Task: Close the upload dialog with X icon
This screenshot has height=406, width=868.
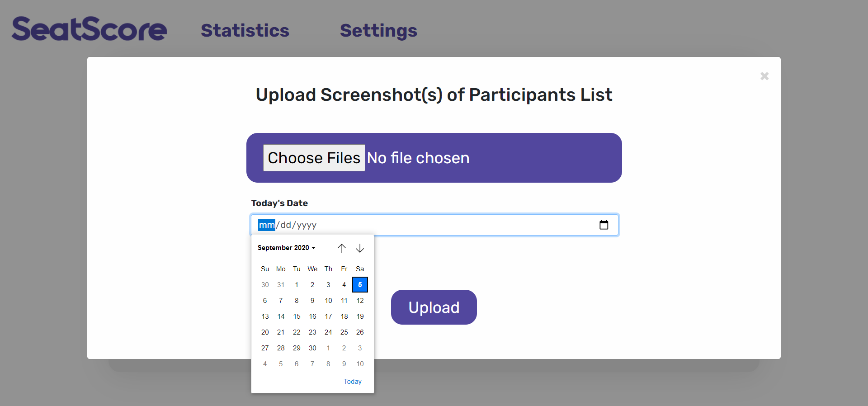Action: [764, 76]
